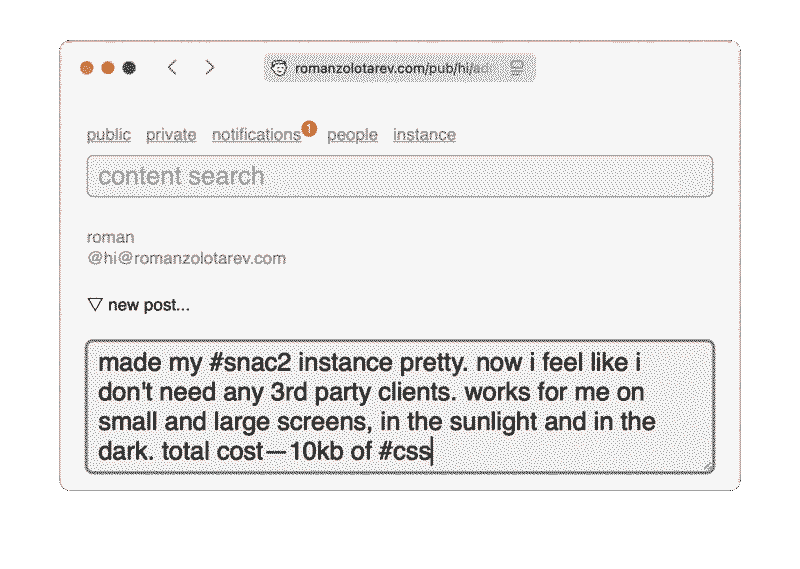The image size is (800, 569).
Task: Open reader view icon in address bar
Action: pyautogui.click(x=517, y=68)
